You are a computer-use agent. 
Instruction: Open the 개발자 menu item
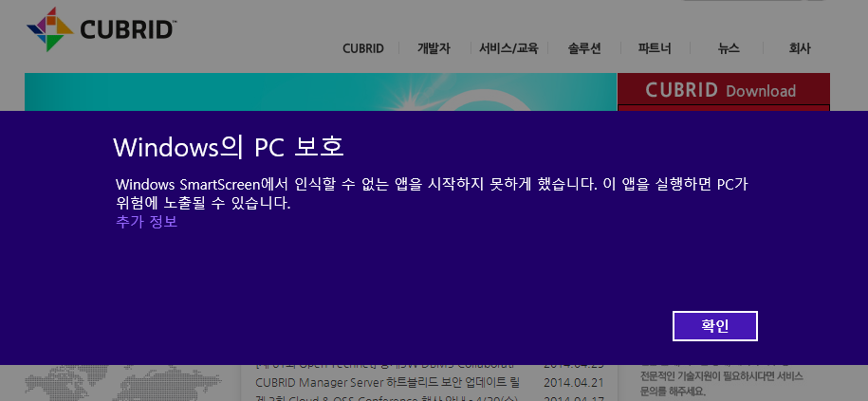(x=434, y=48)
